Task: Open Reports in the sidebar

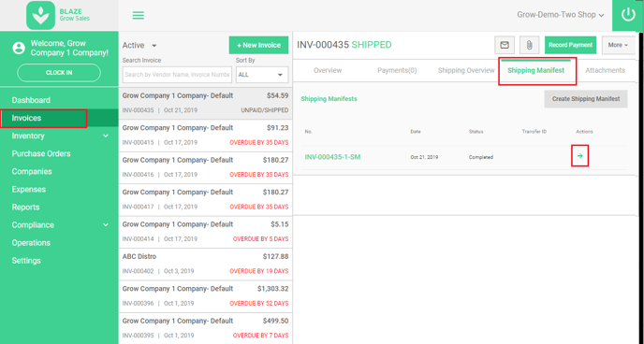Action: pos(59,208)
